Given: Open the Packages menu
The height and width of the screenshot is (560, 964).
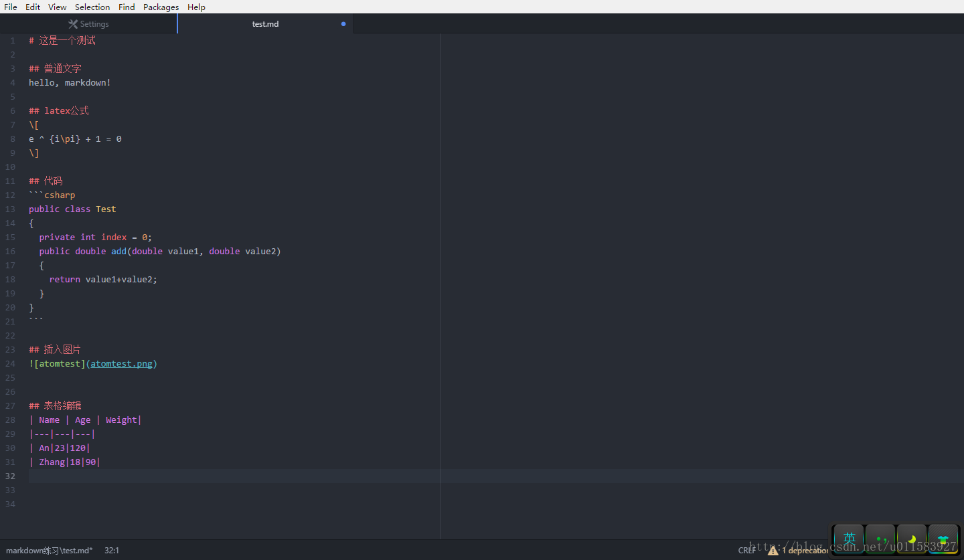Looking at the screenshot, I should (x=161, y=7).
